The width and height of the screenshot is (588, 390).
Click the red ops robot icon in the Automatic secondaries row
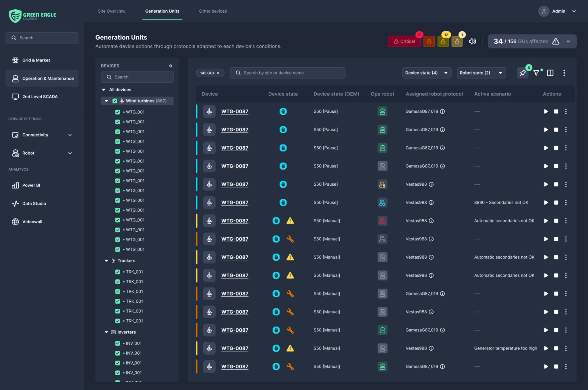(x=382, y=221)
